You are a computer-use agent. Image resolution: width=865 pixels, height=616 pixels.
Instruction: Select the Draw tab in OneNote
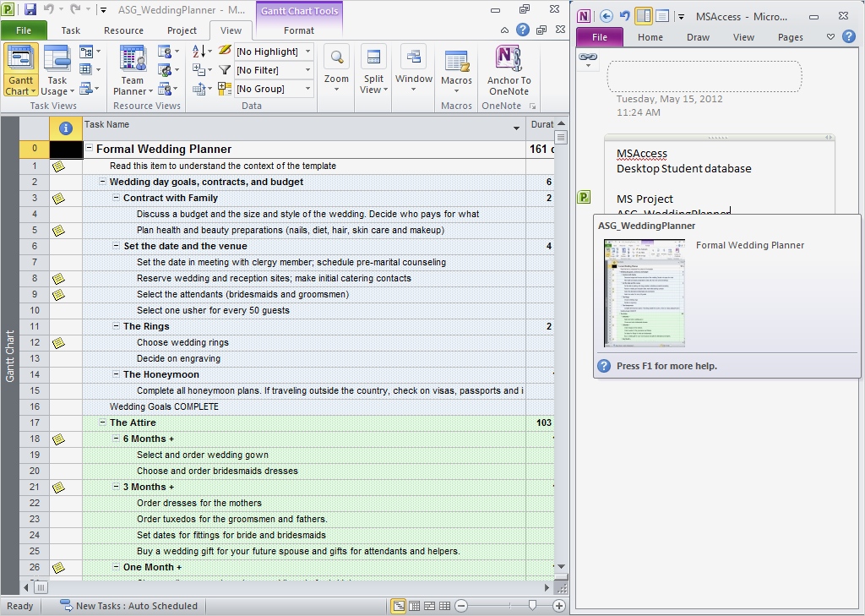coord(699,36)
